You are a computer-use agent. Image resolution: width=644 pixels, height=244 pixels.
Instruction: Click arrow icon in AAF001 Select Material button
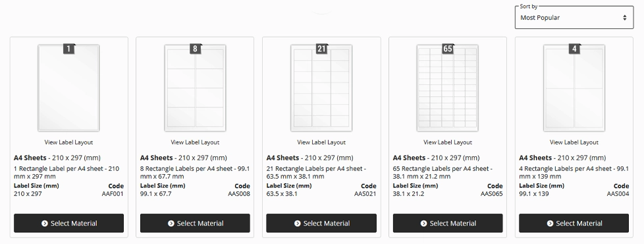[44, 224]
